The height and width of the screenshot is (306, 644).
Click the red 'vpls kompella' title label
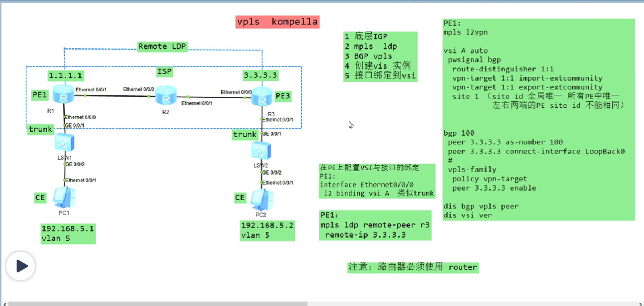[x=278, y=21]
